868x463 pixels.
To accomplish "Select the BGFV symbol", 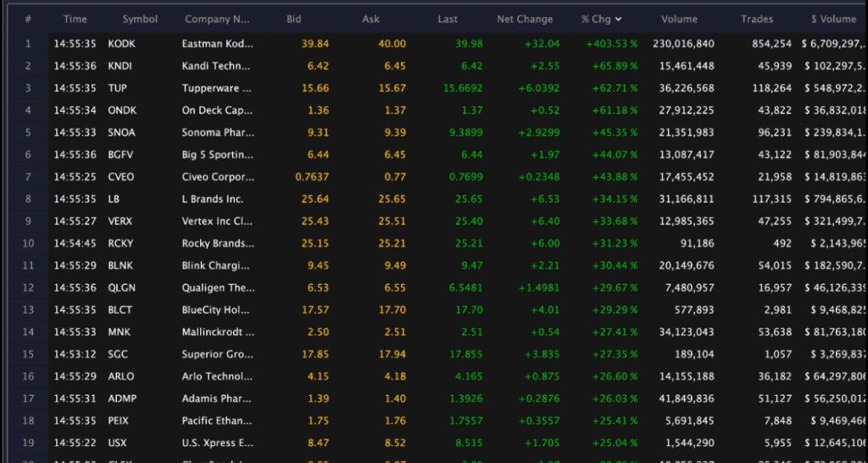I will 120,154.
